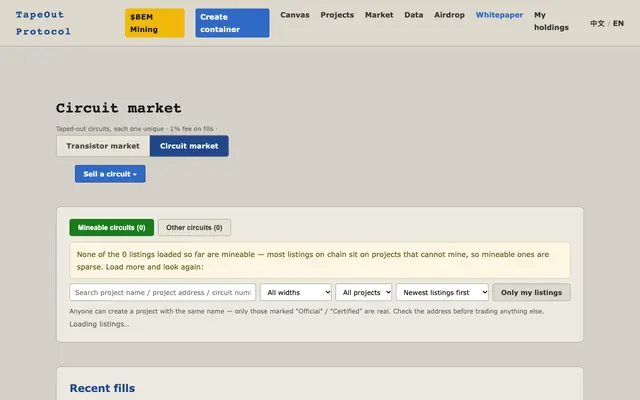This screenshot has width=640, height=400.
Task: Click the 'Anyone can create a project' warning text
Action: [307, 311]
